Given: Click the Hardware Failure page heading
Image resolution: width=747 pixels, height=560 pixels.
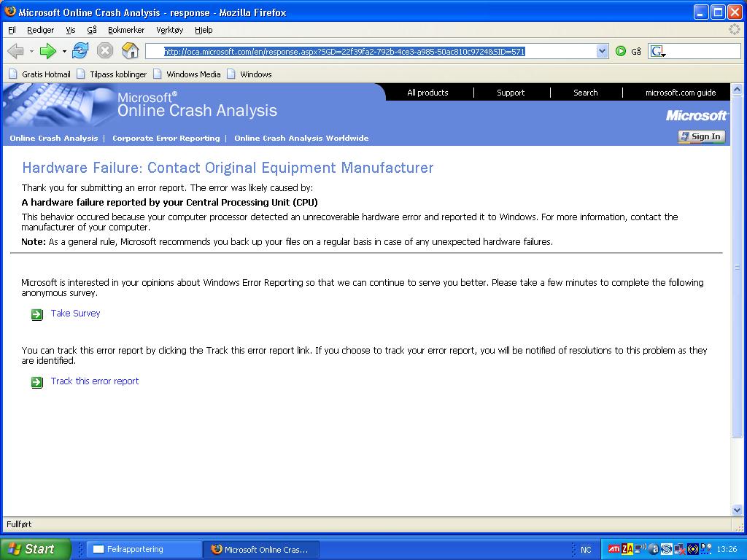Looking at the screenshot, I should point(228,168).
